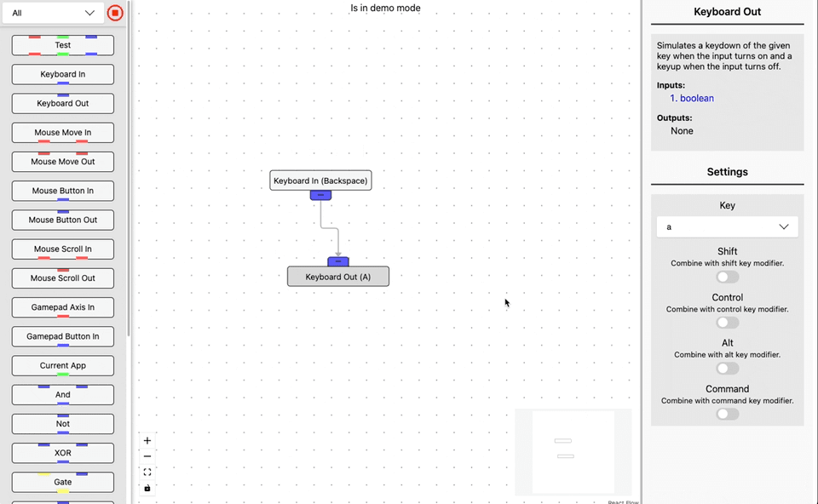The width and height of the screenshot is (818, 504).
Task: Enable the Shift key modifier
Action: click(727, 276)
